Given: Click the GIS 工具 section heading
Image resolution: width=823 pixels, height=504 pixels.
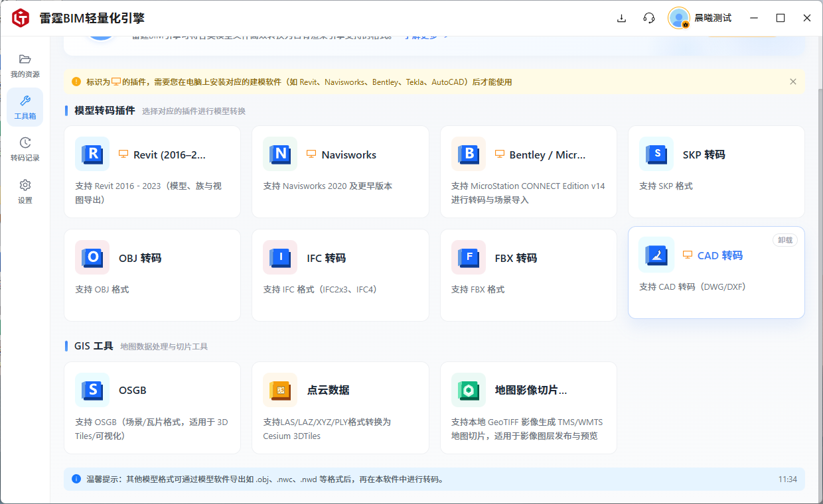Looking at the screenshot, I should click(94, 346).
